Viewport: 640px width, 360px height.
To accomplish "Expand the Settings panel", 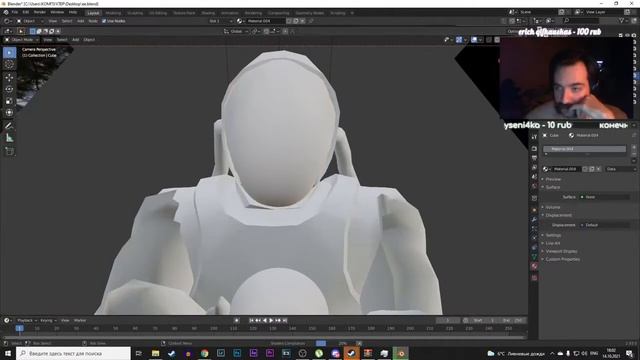I will pos(553,236).
